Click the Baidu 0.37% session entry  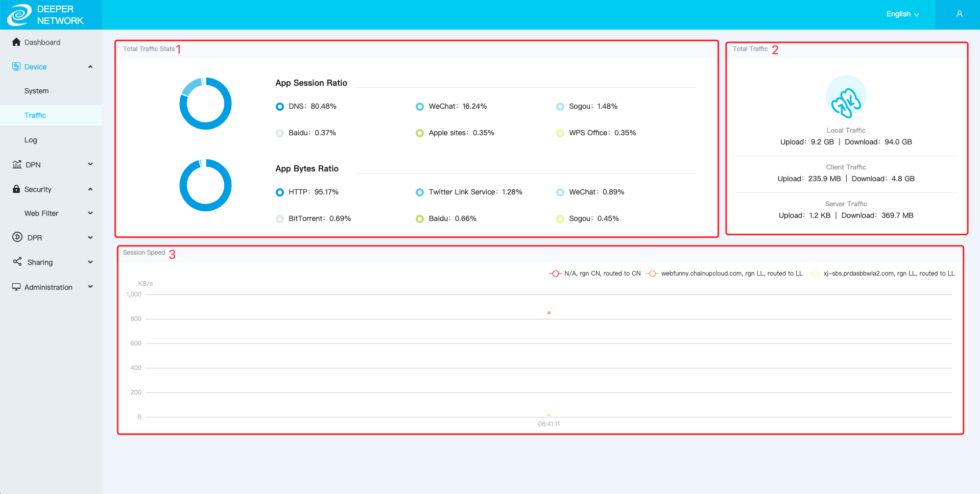pyautogui.click(x=306, y=133)
